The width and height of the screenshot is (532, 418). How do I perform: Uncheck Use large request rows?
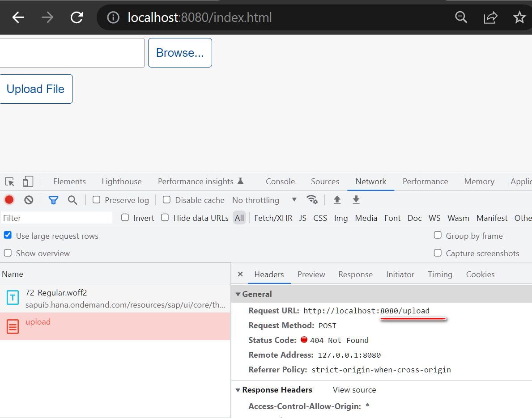[8, 235]
